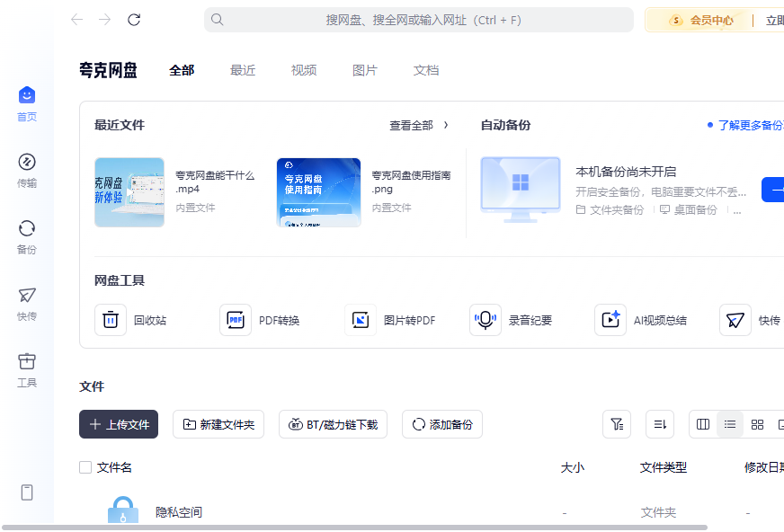
Task: Open the 快传 quick send sidebar icon
Action: (27, 295)
